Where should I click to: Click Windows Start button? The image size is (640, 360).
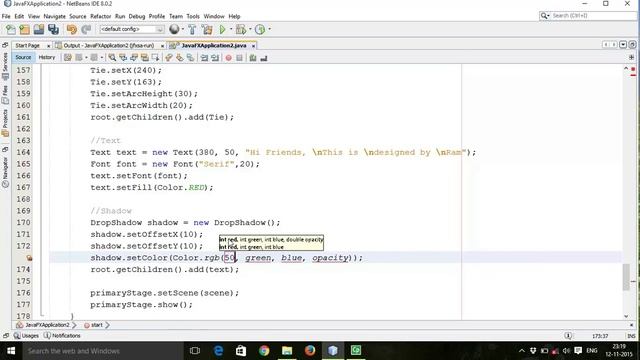click(x=11, y=351)
